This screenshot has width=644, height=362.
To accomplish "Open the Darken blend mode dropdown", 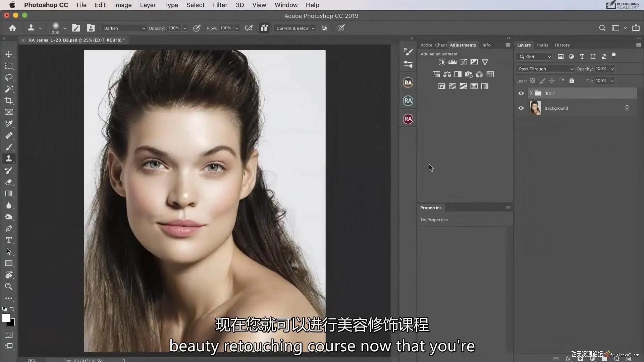I will [124, 28].
